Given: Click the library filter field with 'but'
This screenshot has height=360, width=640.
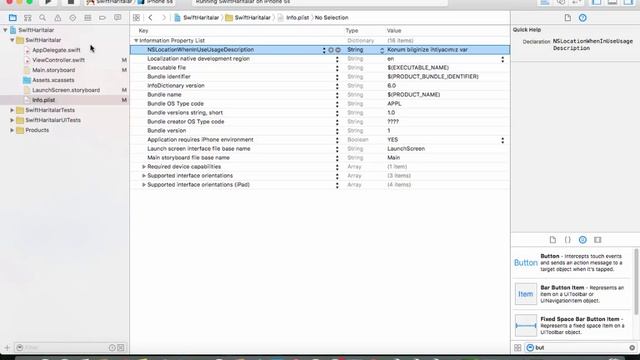Looking at the screenshot, I should point(581,348).
